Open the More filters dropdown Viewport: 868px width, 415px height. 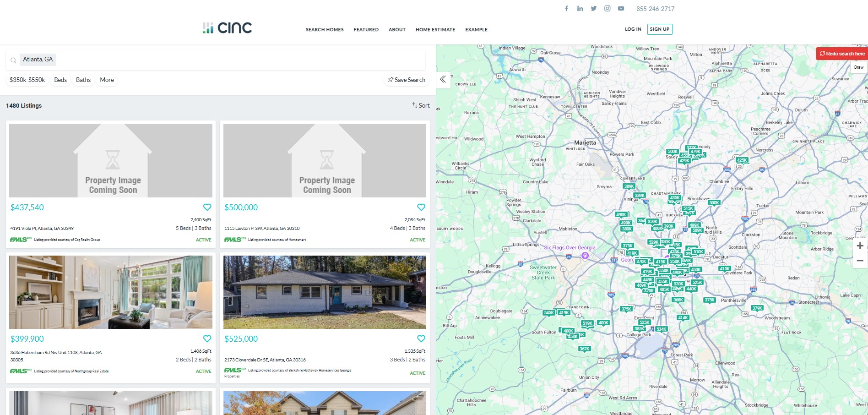pos(107,80)
